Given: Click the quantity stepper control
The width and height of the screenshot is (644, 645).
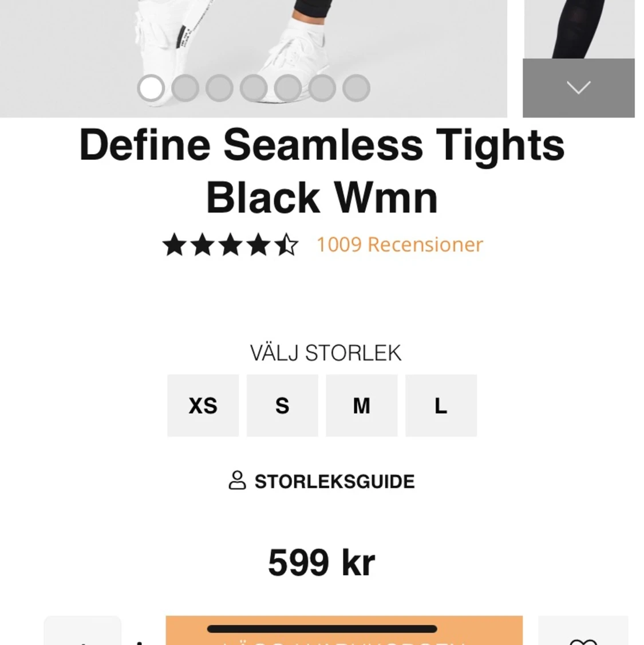Looking at the screenshot, I should point(82,636).
